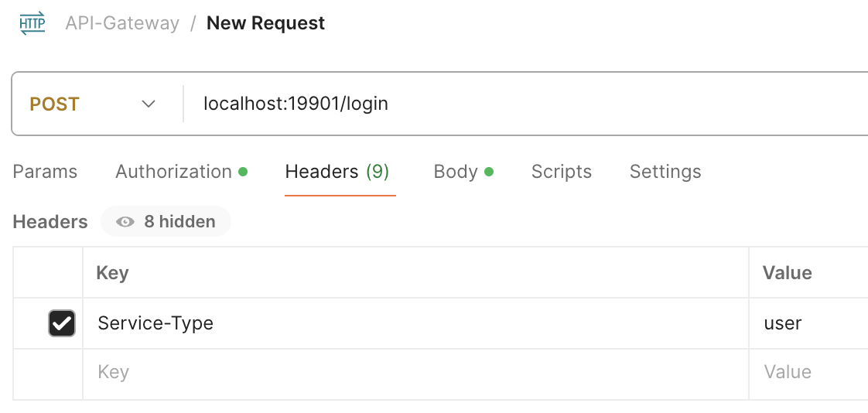Open the Scripts tab

point(561,172)
